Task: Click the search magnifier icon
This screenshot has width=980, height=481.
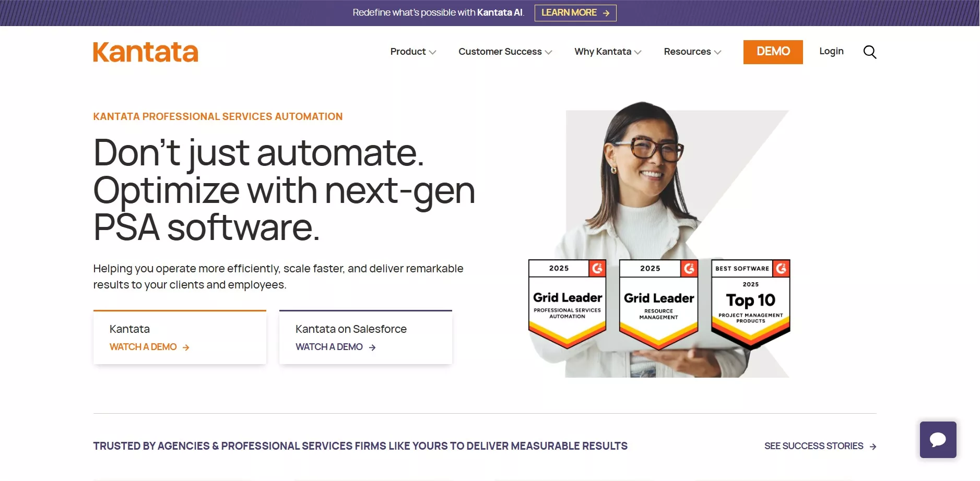Action: tap(869, 52)
